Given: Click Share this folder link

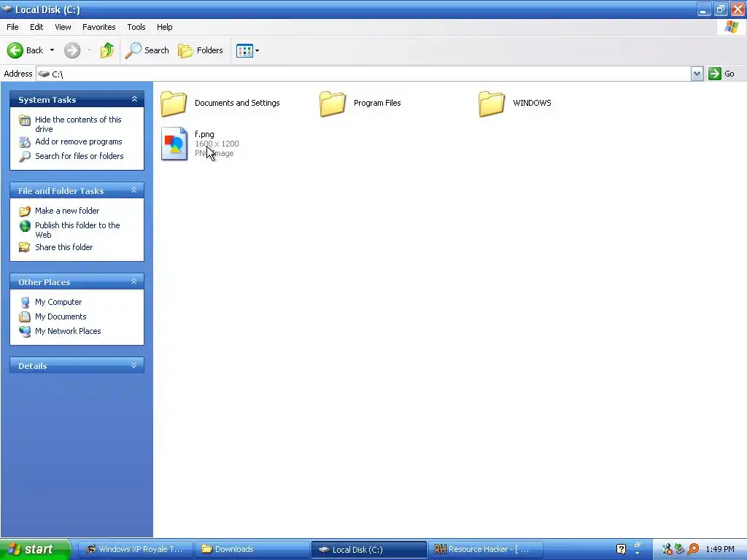Looking at the screenshot, I should tap(64, 247).
